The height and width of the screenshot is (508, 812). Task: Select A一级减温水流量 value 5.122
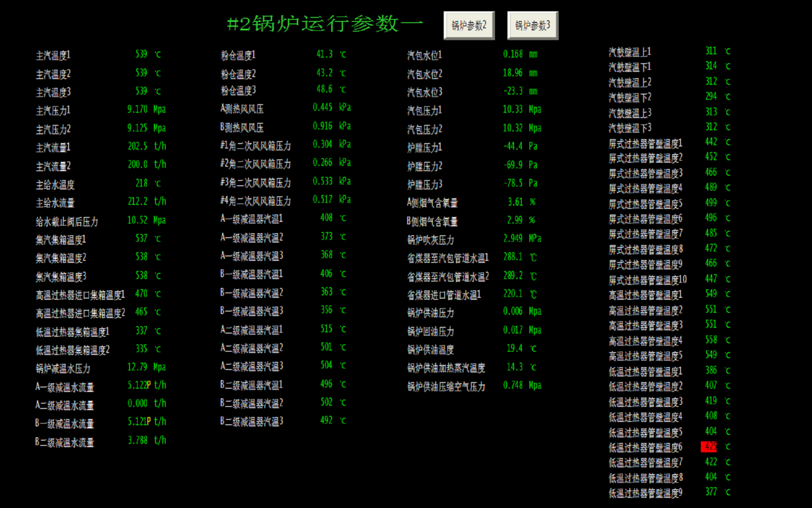[x=137, y=385]
